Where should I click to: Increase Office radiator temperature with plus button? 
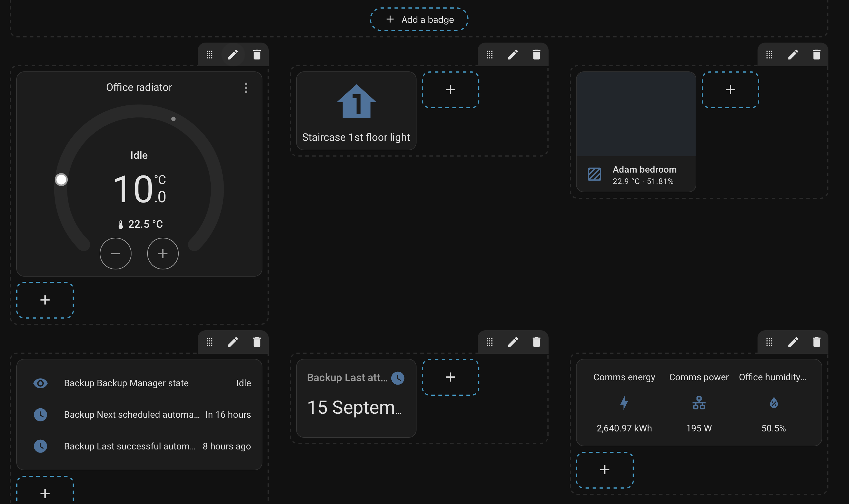163,254
